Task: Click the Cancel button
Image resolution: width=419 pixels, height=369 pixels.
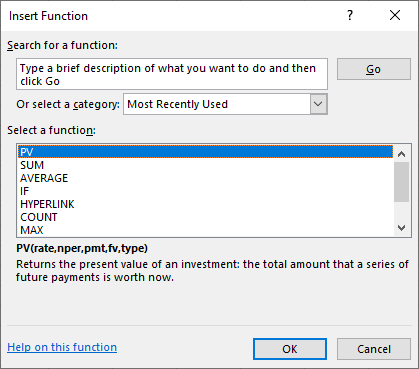Action: 374,349
